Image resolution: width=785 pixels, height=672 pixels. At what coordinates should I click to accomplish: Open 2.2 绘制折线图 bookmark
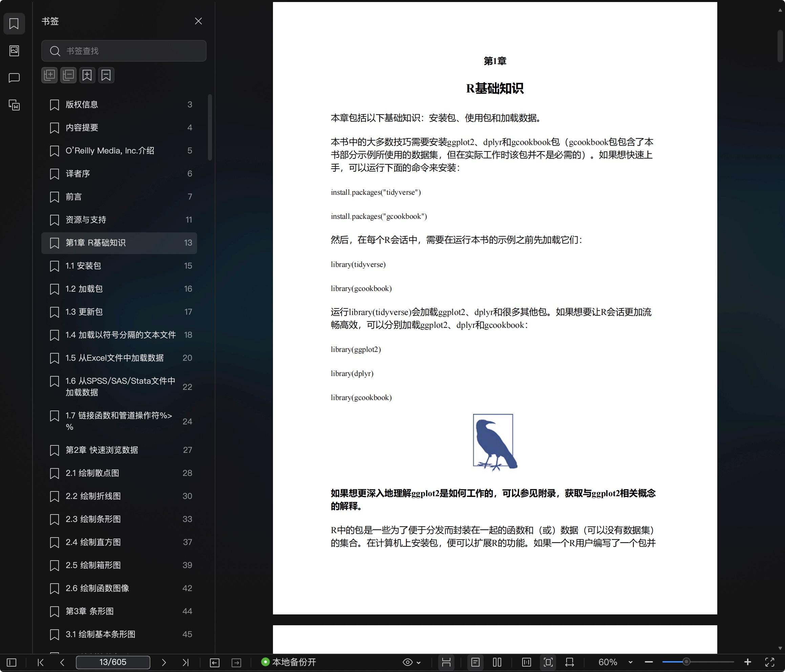pyautogui.click(x=119, y=496)
